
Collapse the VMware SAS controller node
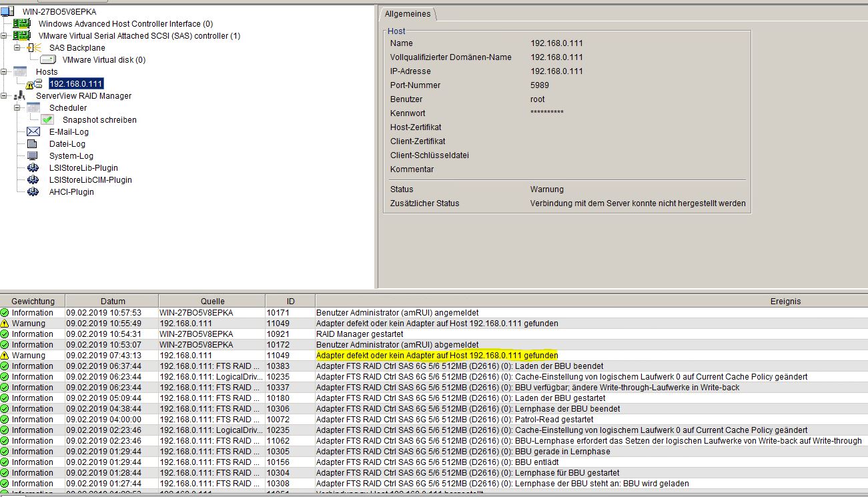pos(5,36)
